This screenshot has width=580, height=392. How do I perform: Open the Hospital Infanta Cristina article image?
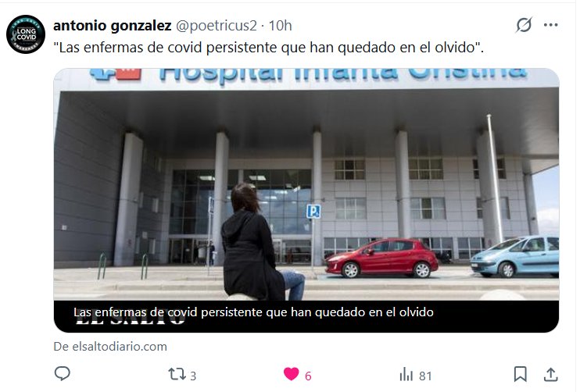[306, 184]
